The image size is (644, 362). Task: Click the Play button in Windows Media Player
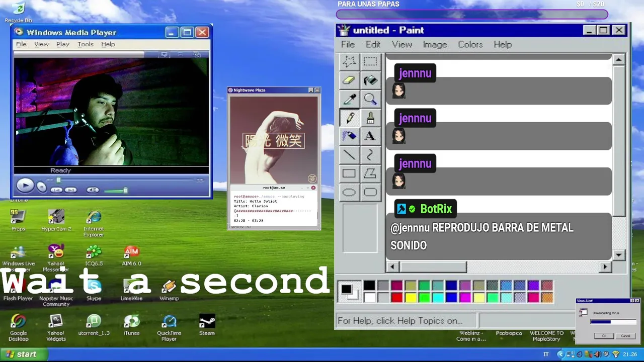pos(25,186)
